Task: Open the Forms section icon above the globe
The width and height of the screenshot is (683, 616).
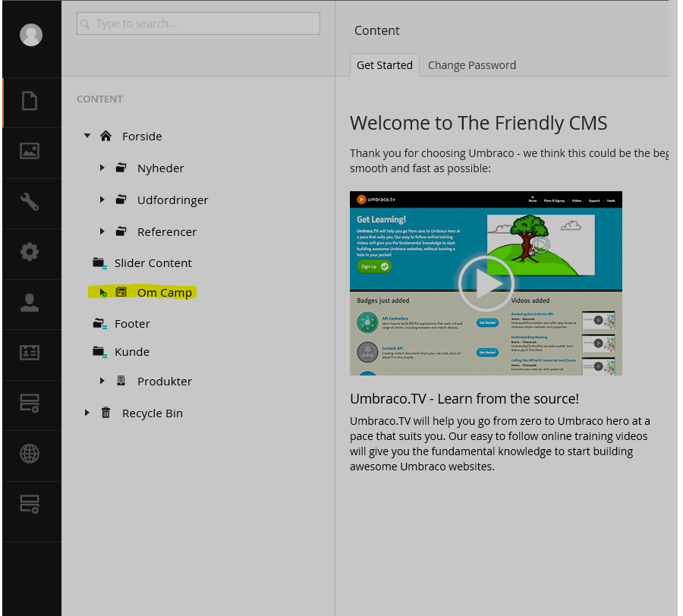Action: point(30,403)
